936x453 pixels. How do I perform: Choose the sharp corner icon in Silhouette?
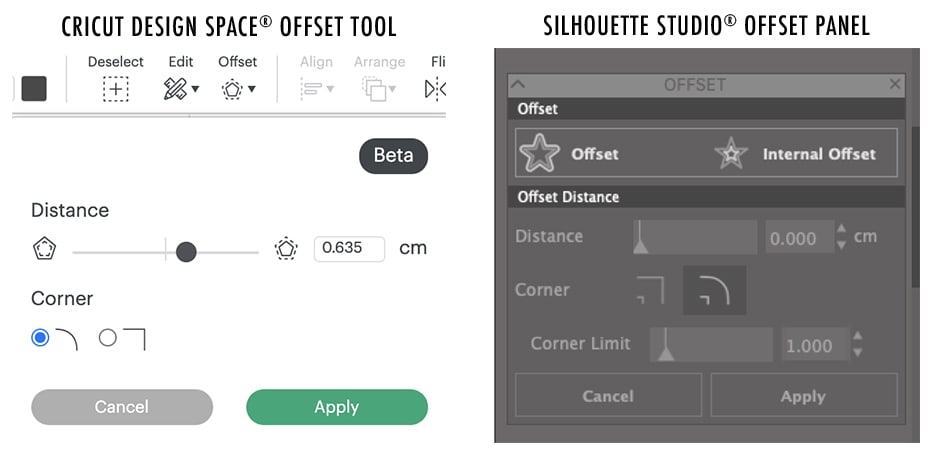tap(650, 291)
